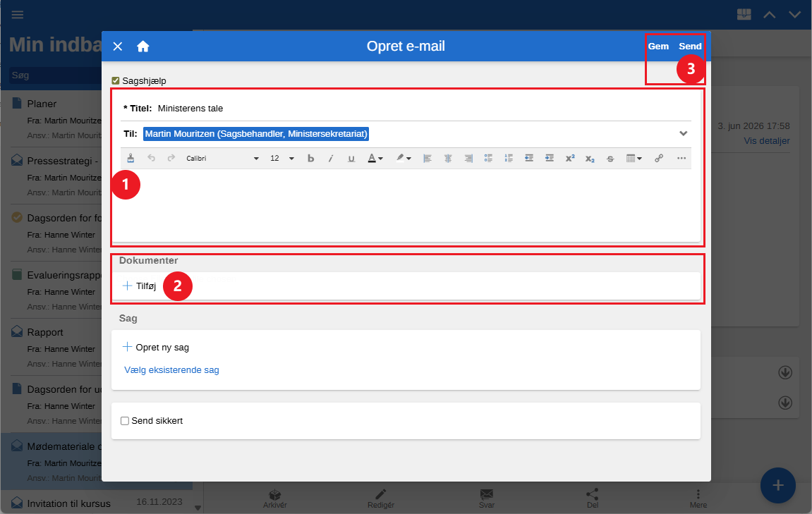This screenshot has height=514, width=812.
Task: Select recipient Martin Mouritzen in Til field
Action: 256,133
